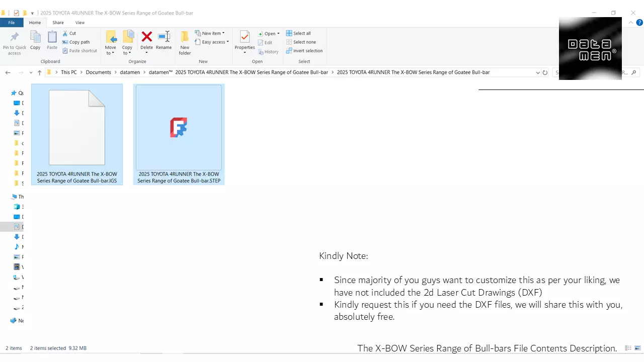
Task: Copy path of the selected items
Action: pos(76,42)
